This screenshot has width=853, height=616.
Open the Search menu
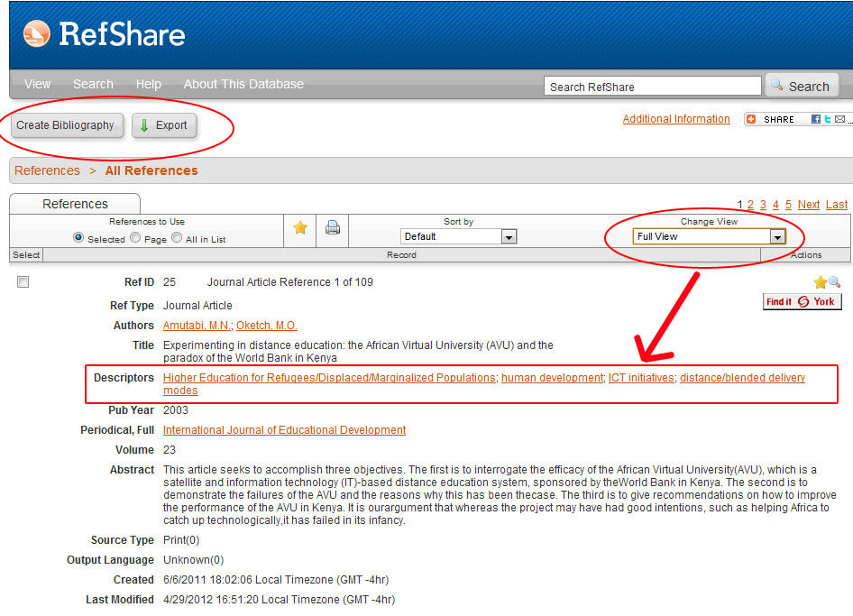pyautogui.click(x=93, y=85)
